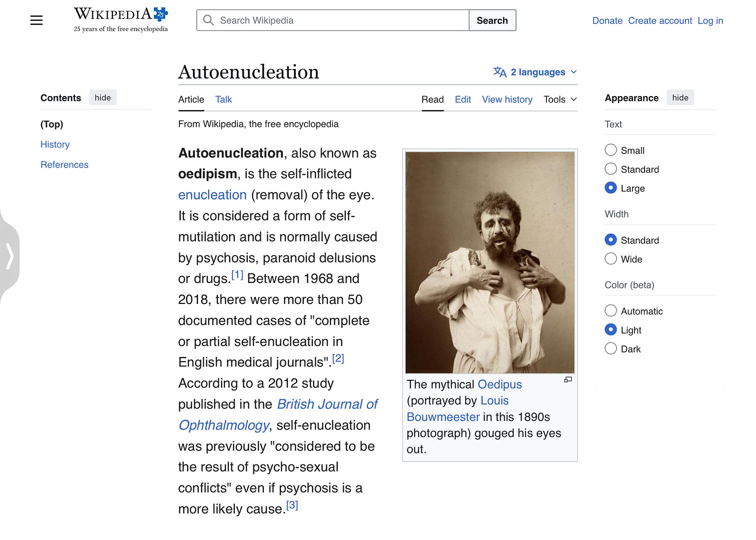This screenshot has width=756, height=540.
Task: Jump to History section in Contents
Action: tap(55, 144)
